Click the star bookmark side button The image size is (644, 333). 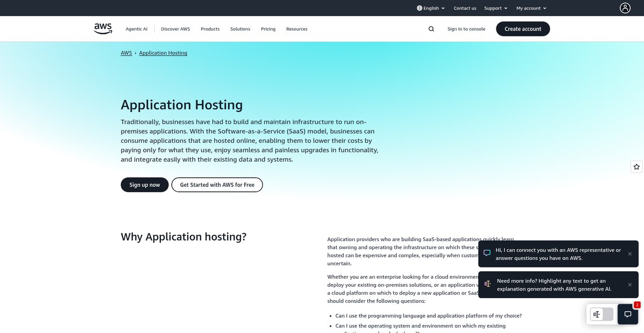(x=636, y=167)
